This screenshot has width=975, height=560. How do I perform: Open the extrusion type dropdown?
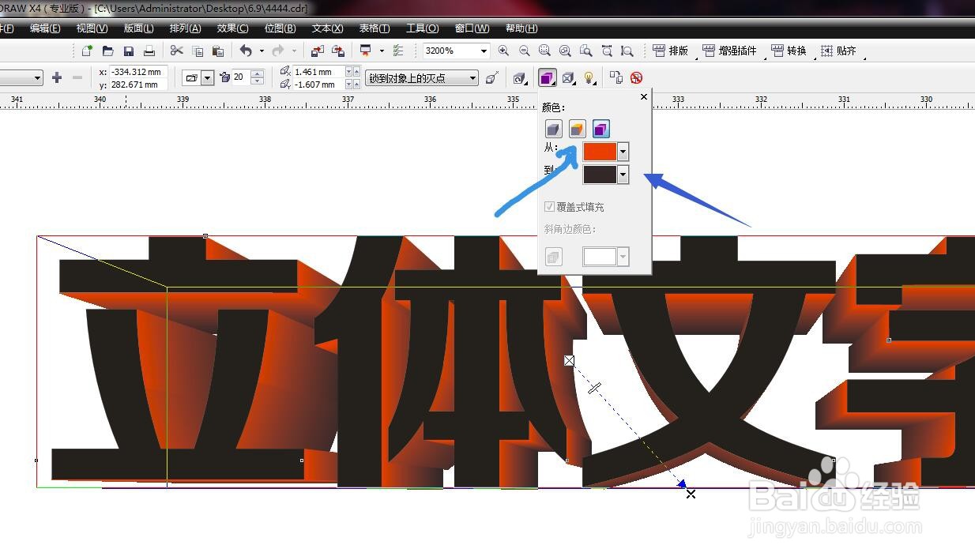tap(207, 77)
